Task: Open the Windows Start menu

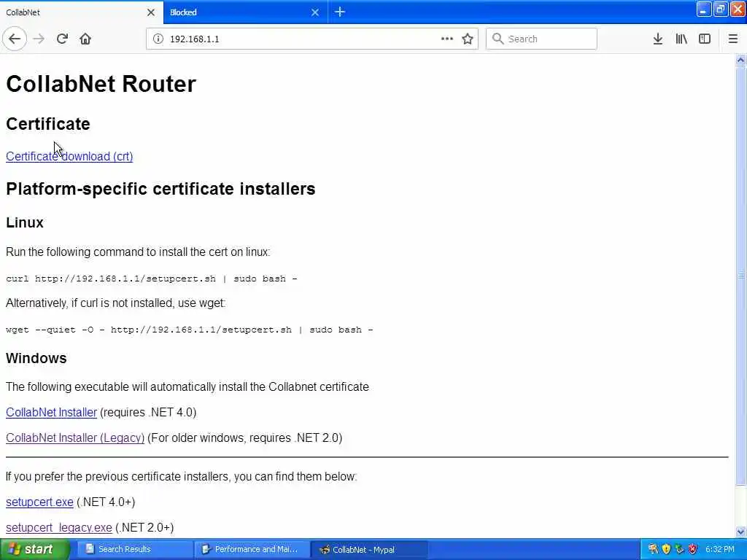Action: point(35,550)
